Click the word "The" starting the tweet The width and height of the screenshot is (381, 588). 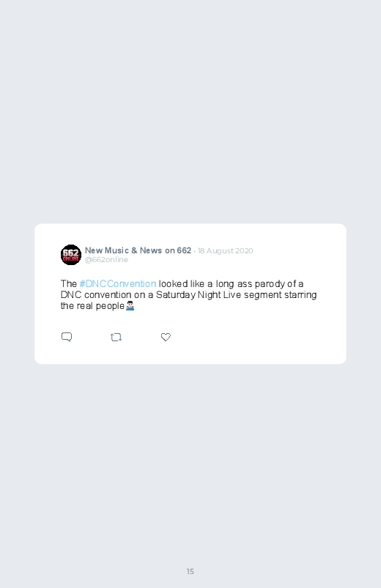[69, 283]
